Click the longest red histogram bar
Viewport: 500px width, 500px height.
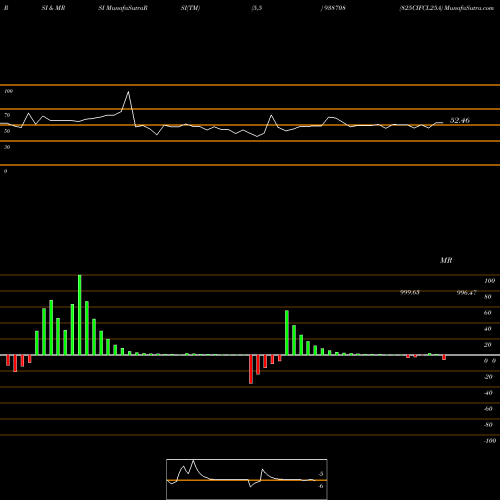(x=251, y=369)
